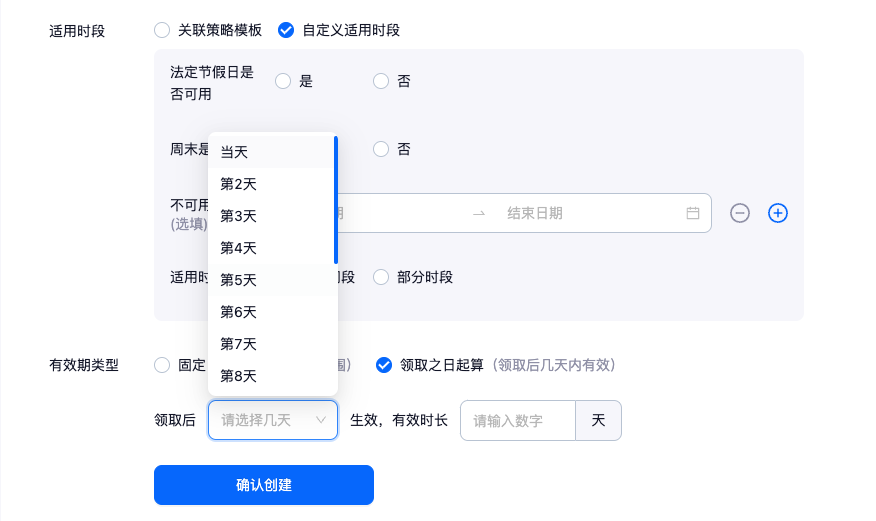Choose 是 for 法定节假日是否可用
Screen dimensions: 876x521
click(283, 81)
